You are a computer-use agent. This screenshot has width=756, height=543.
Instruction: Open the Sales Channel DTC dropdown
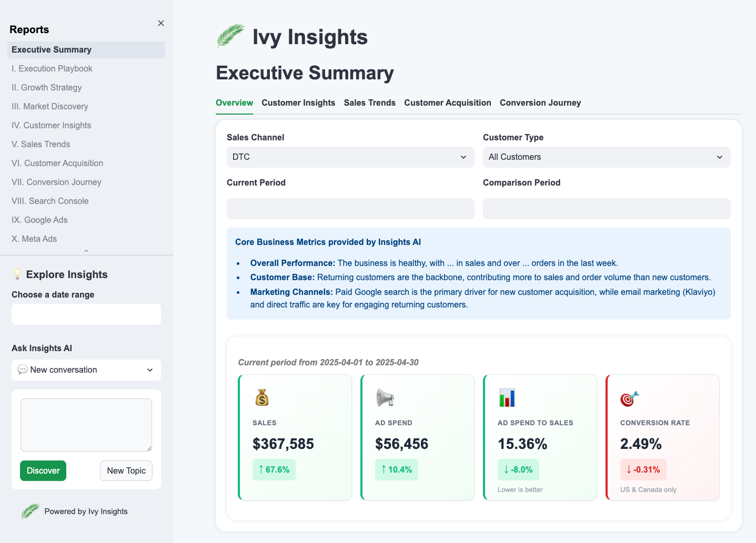350,157
